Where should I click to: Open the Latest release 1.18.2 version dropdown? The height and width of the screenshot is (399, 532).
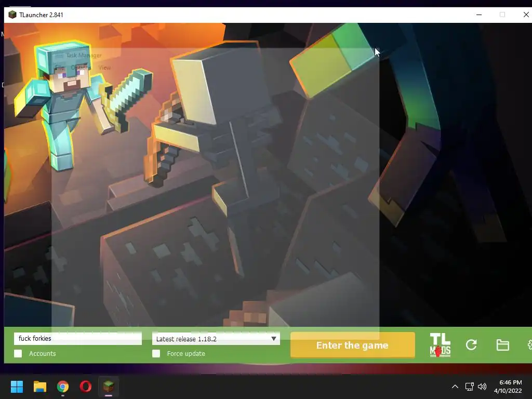point(216,339)
